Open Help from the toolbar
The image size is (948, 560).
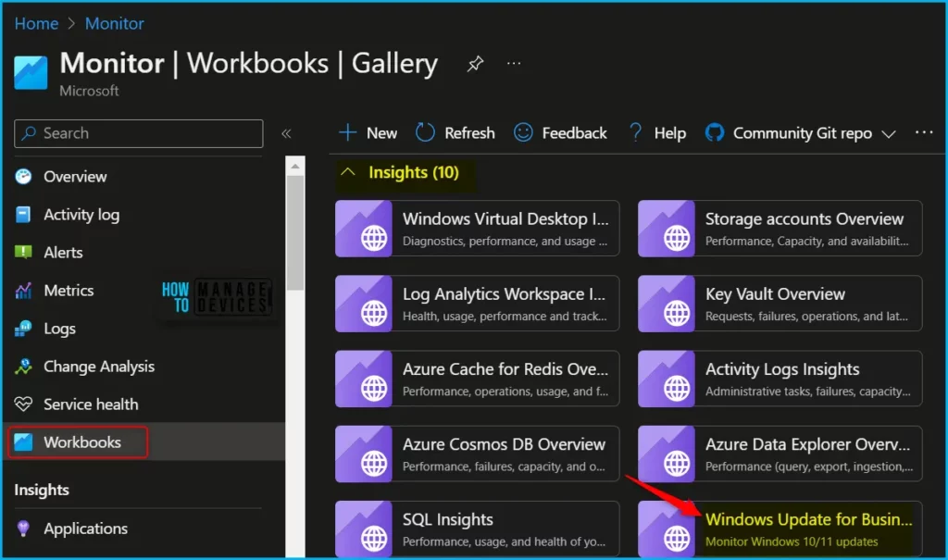tap(670, 133)
